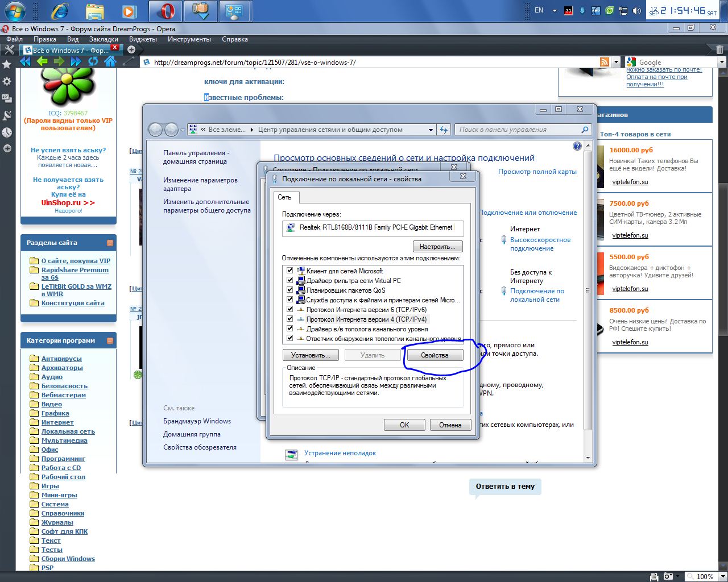Open the Windows Start orb
This screenshot has height=582, width=728.
[x=14, y=11]
